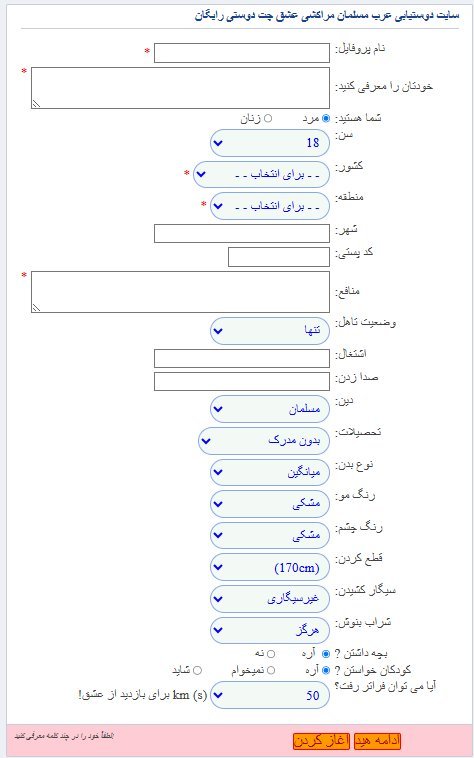
Task: Select شاید for wanting children
Action: pyautogui.click(x=197, y=670)
